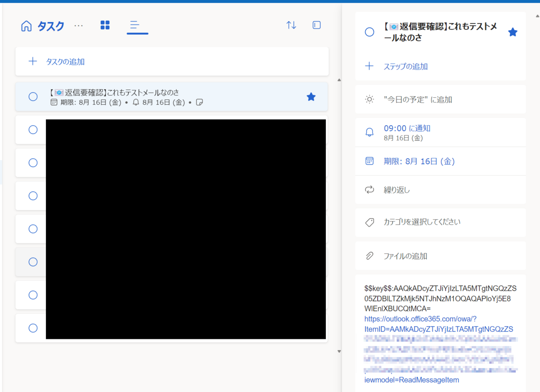540x392 pixels.
Task: Toggle the importance star in the detail pane
Action: [x=513, y=32]
